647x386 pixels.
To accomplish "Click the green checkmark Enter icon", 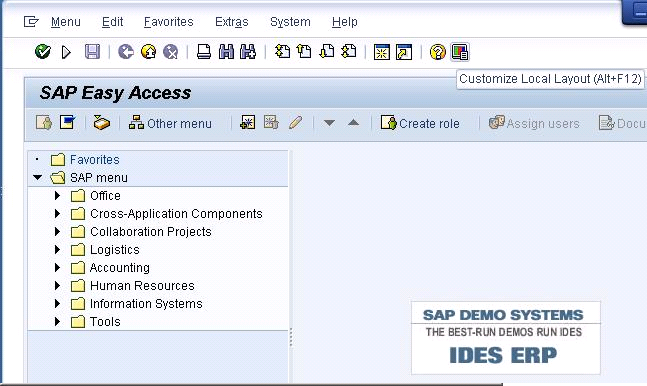I will pyautogui.click(x=43, y=52).
